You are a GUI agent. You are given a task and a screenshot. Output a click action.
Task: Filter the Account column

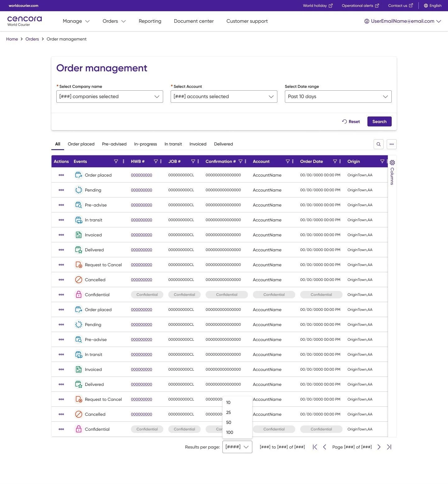coord(287,161)
